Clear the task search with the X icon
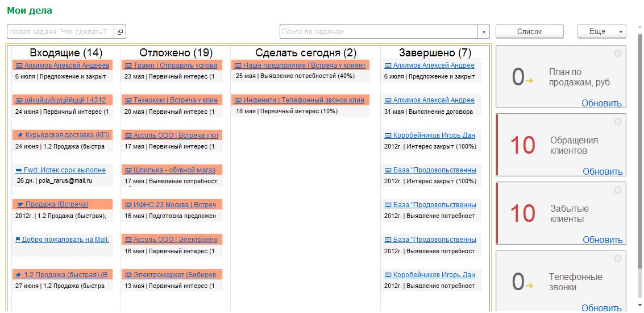Screen dimensions: 644x313 pos(484,32)
